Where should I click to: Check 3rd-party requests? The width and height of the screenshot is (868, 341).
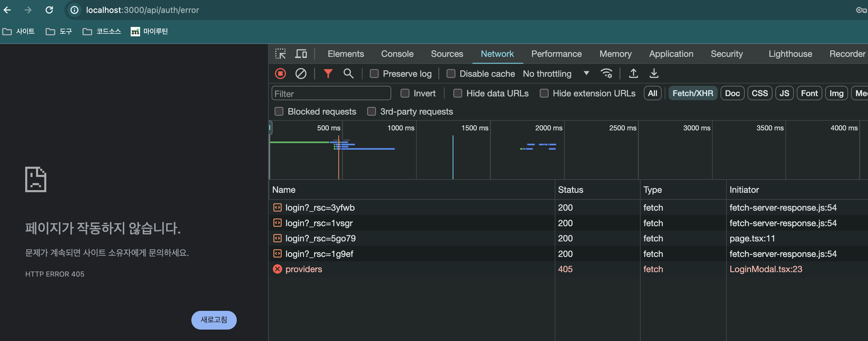click(x=371, y=112)
